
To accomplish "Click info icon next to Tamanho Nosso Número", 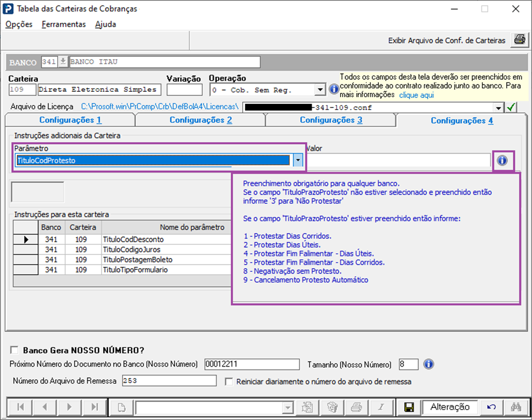I will click(429, 364).
